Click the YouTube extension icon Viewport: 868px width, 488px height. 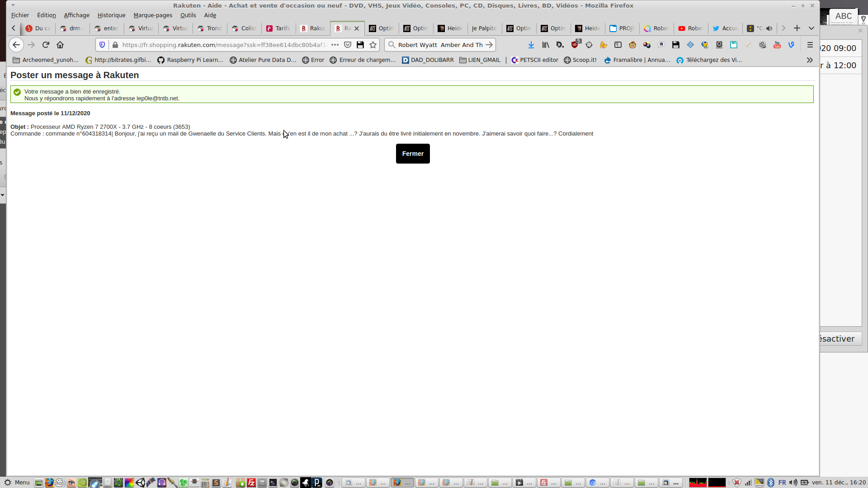click(x=777, y=45)
